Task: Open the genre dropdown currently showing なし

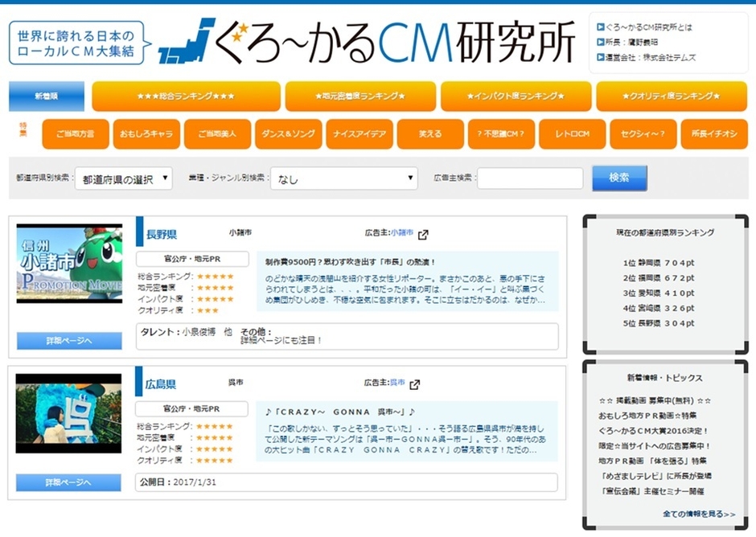Action: [343, 179]
